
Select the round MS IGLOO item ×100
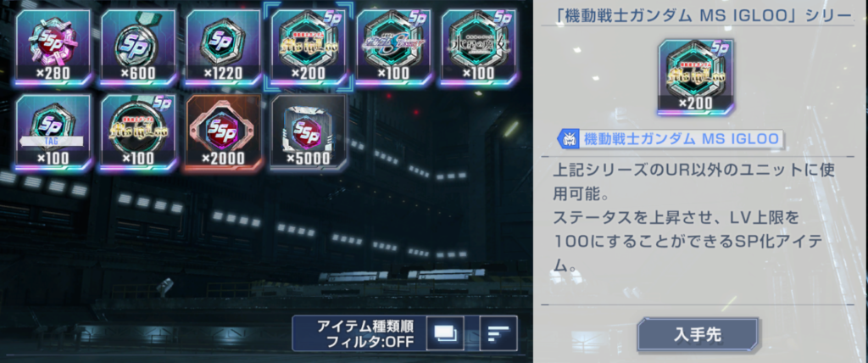(x=138, y=132)
